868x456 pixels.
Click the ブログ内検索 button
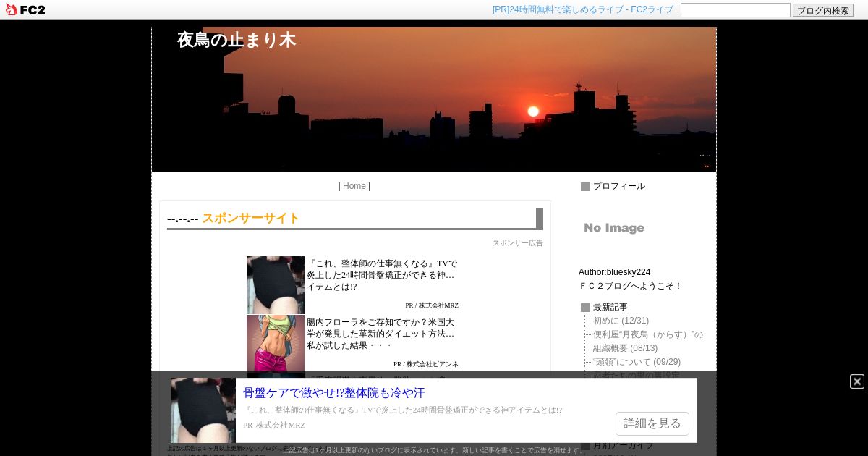pos(822,10)
